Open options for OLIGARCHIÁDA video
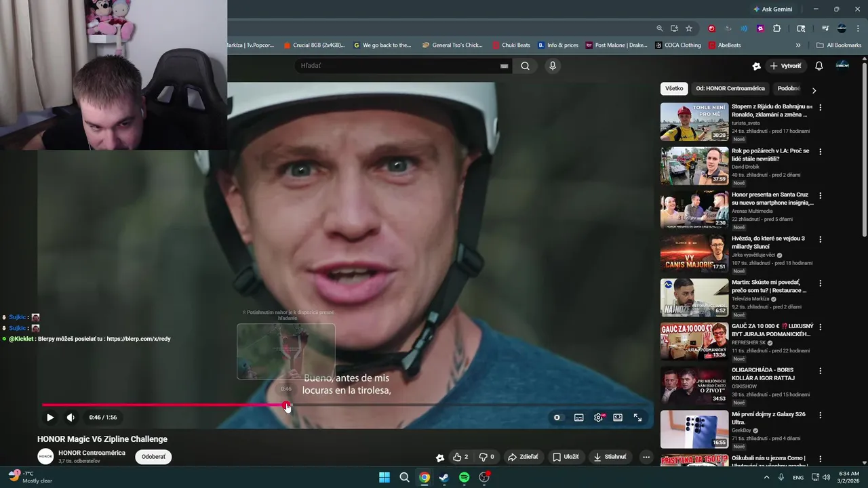868x488 pixels. 821,371
